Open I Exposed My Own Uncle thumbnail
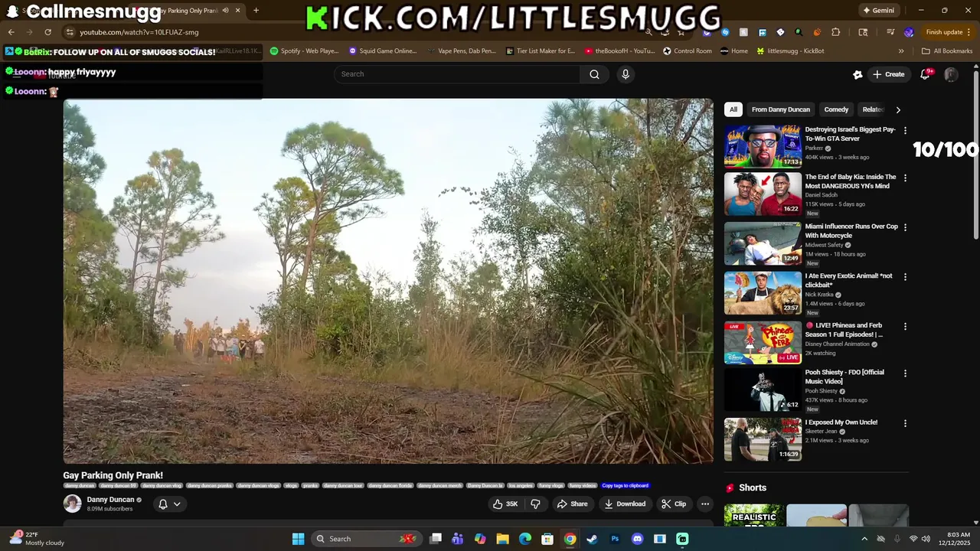The height and width of the screenshot is (551, 980). [x=763, y=439]
